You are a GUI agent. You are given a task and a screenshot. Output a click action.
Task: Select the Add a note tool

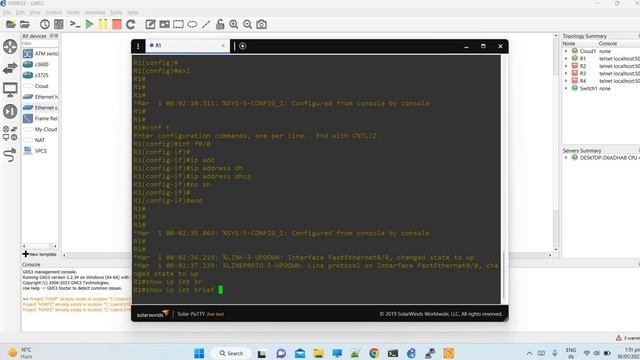click(x=150, y=24)
